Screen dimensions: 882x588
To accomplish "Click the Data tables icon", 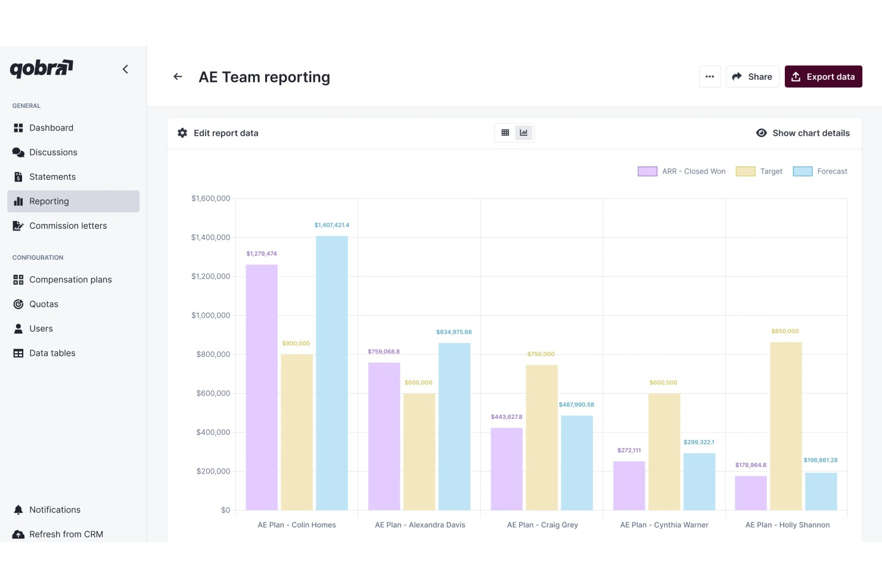I will 18,353.
